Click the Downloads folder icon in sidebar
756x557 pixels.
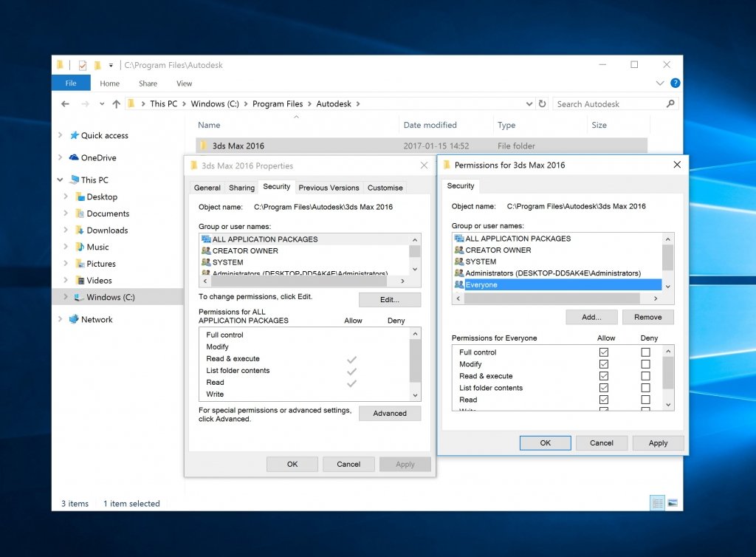tap(80, 230)
